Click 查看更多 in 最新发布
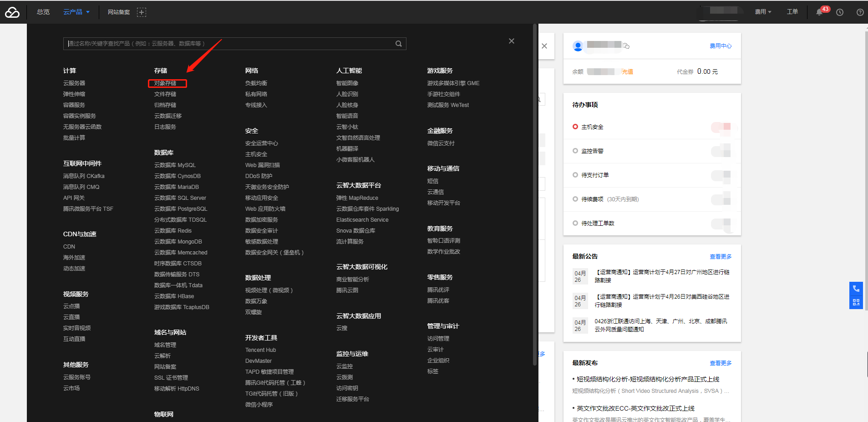The width and height of the screenshot is (868, 422). point(721,363)
